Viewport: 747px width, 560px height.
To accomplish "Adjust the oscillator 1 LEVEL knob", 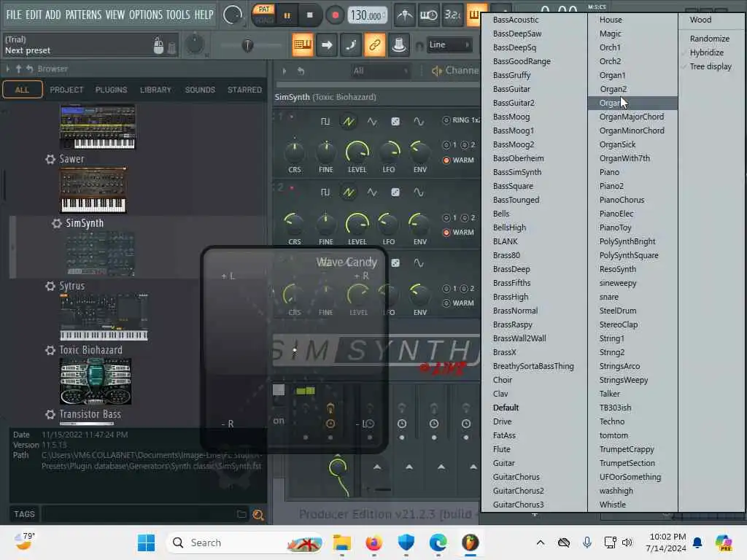I will pyautogui.click(x=357, y=152).
